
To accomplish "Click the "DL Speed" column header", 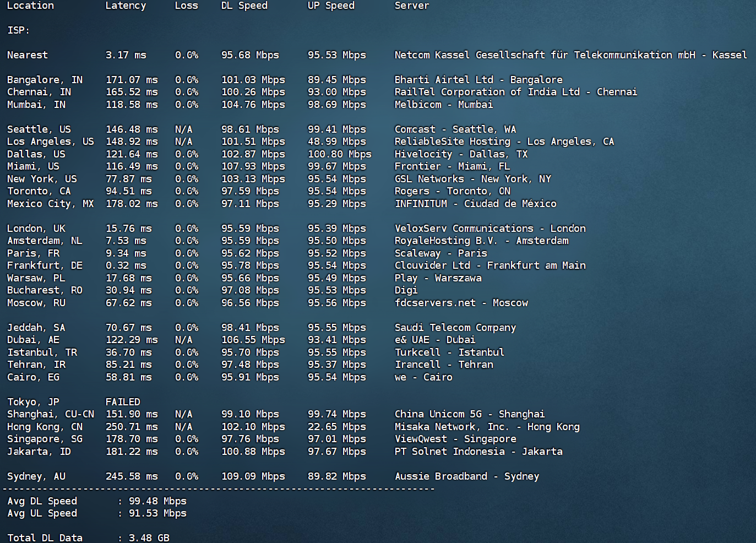I will (x=244, y=6).
